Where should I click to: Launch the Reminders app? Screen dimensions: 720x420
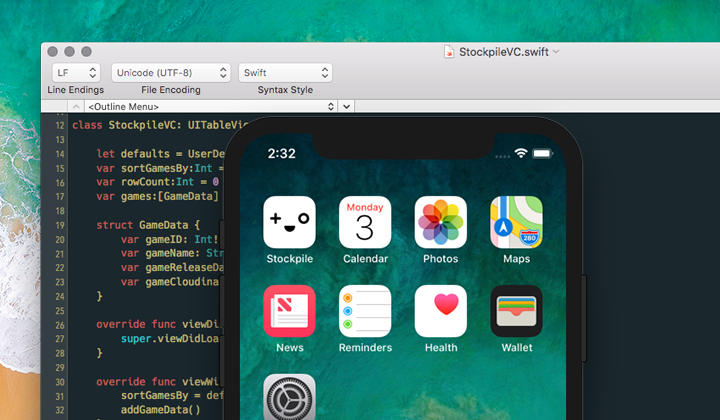point(365,311)
